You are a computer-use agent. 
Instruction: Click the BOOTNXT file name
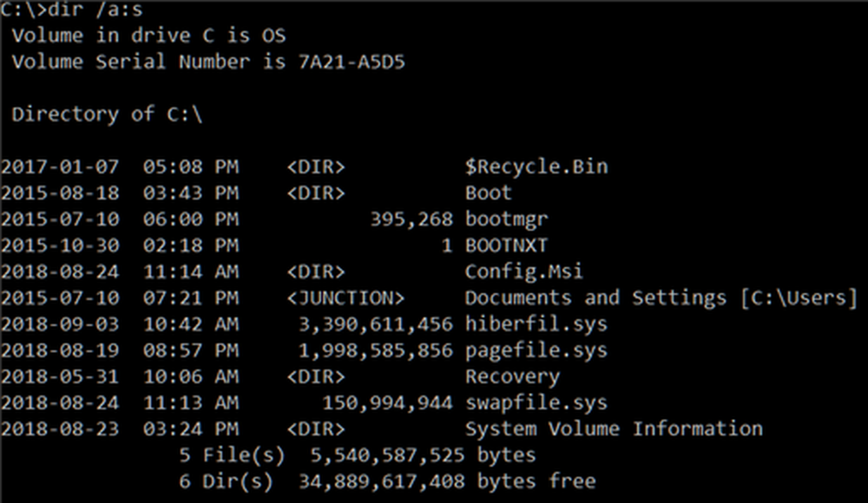506,245
